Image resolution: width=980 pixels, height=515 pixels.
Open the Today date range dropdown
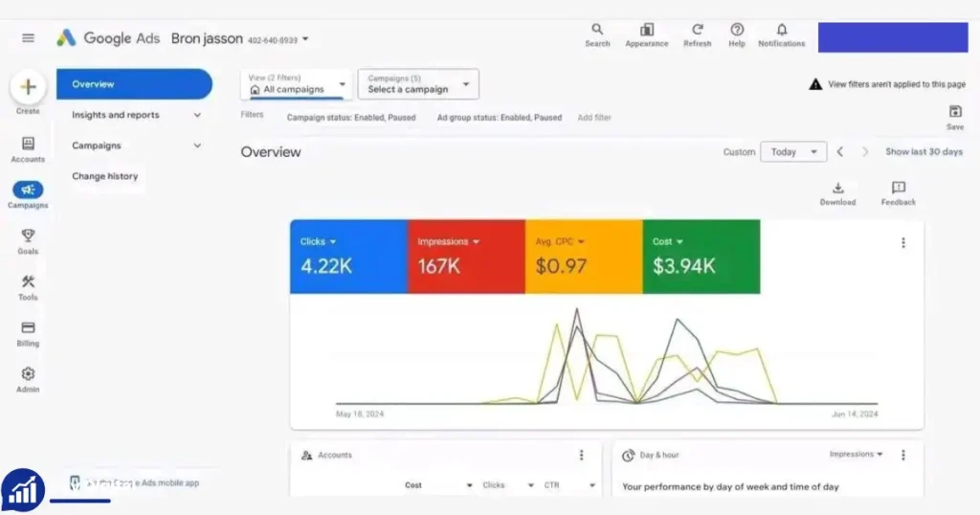coord(793,152)
